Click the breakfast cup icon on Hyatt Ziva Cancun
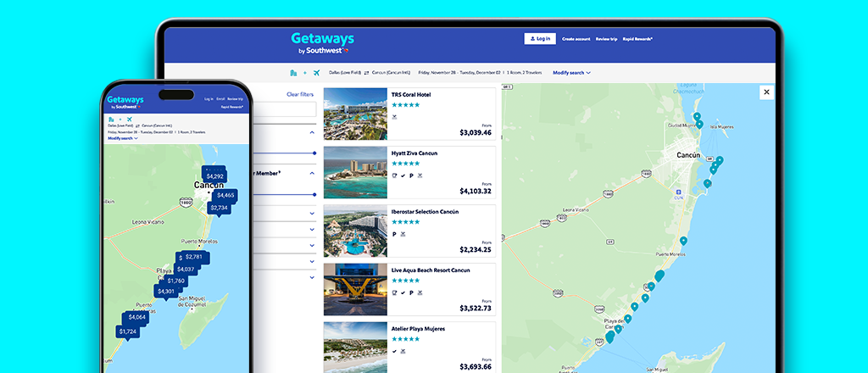This screenshot has width=868, height=373. point(395,175)
